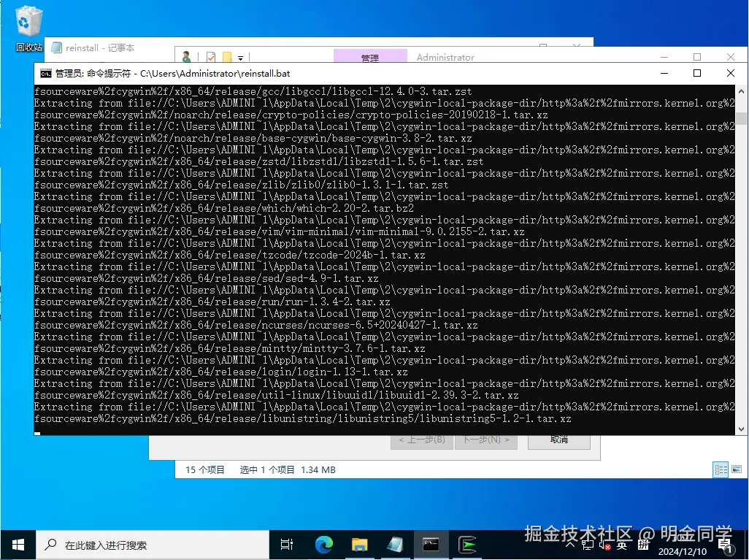
Task: Switch to Notepad on the taskbar
Action: [x=395, y=545]
